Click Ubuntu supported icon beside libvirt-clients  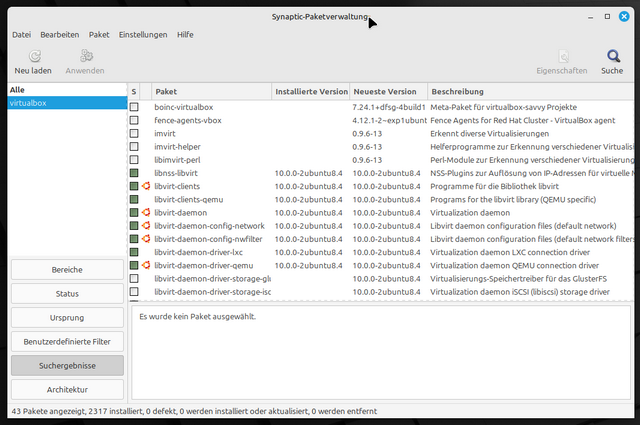(x=146, y=186)
